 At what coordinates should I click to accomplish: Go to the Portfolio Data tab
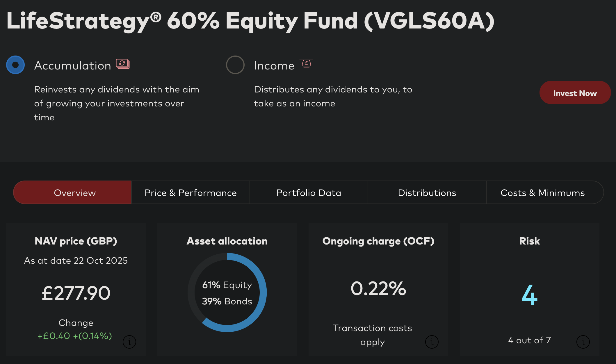(x=309, y=192)
